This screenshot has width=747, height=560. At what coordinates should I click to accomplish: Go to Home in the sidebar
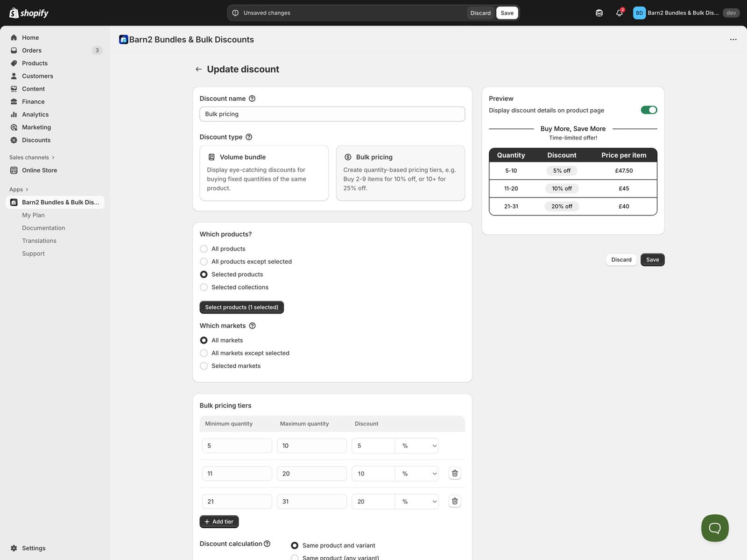pyautogui.click(x=30, y=37)
